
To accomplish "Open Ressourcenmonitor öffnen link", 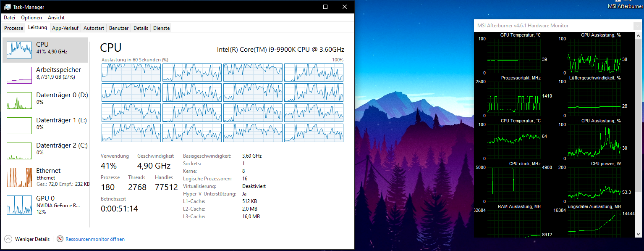I will [91, 239].
